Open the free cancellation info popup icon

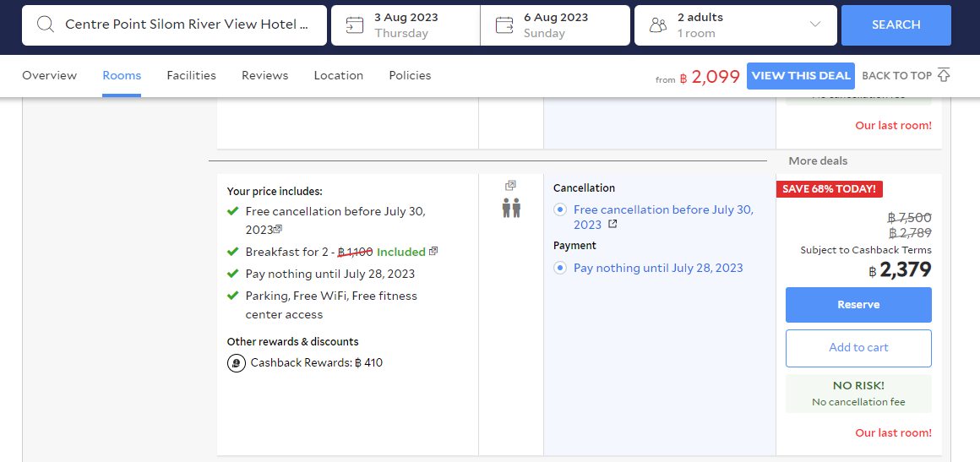coord(278,230)
